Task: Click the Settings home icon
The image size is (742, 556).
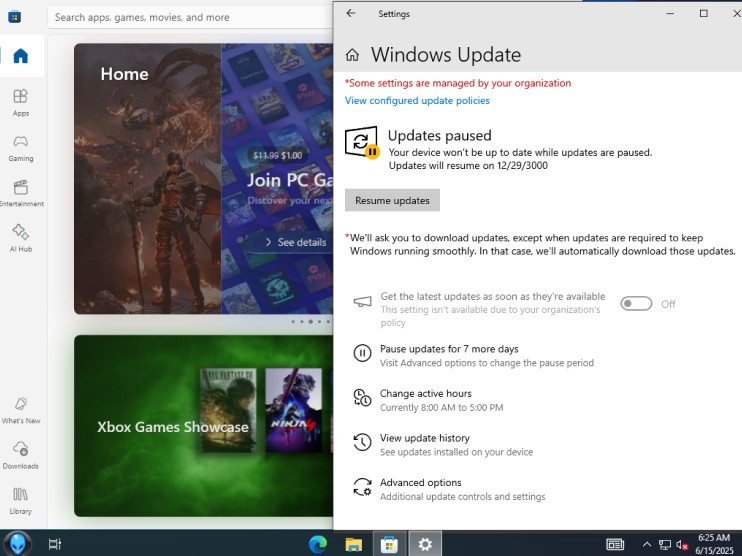Action: 352,55
